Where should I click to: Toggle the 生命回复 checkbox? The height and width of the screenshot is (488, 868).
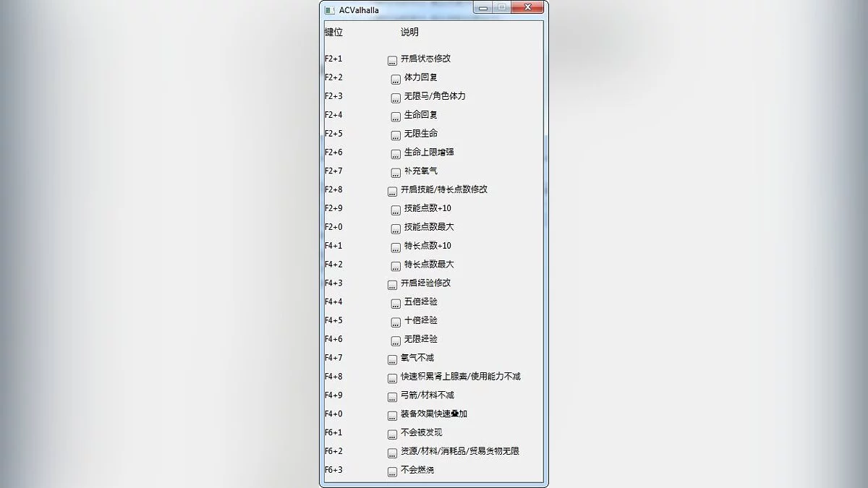point(396,117)
